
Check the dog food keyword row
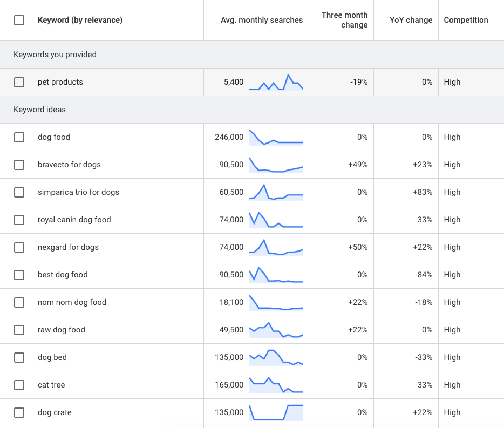[19, 137]
